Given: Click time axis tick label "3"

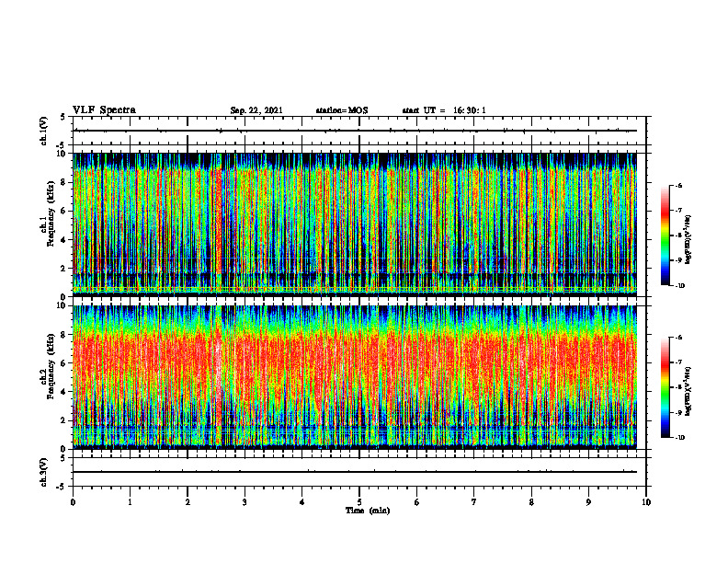Looking at the screenshot, I should (245, 502).
